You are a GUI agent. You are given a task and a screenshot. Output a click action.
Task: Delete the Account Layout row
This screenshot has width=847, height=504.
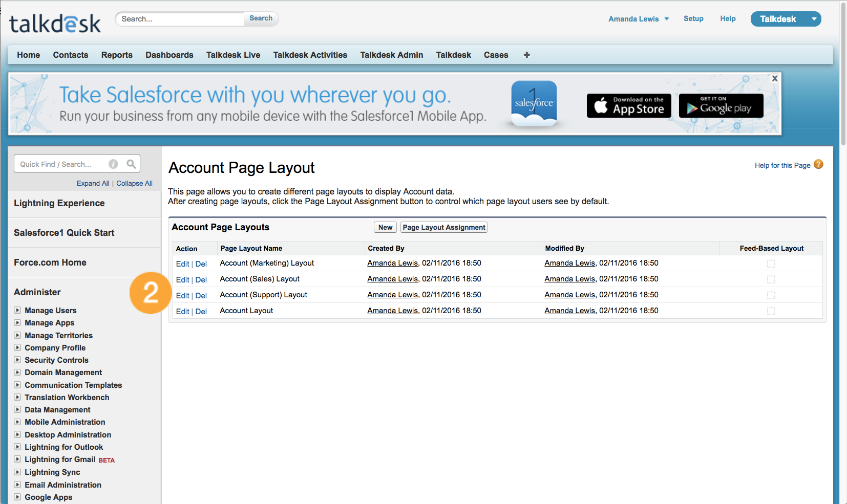201,312
